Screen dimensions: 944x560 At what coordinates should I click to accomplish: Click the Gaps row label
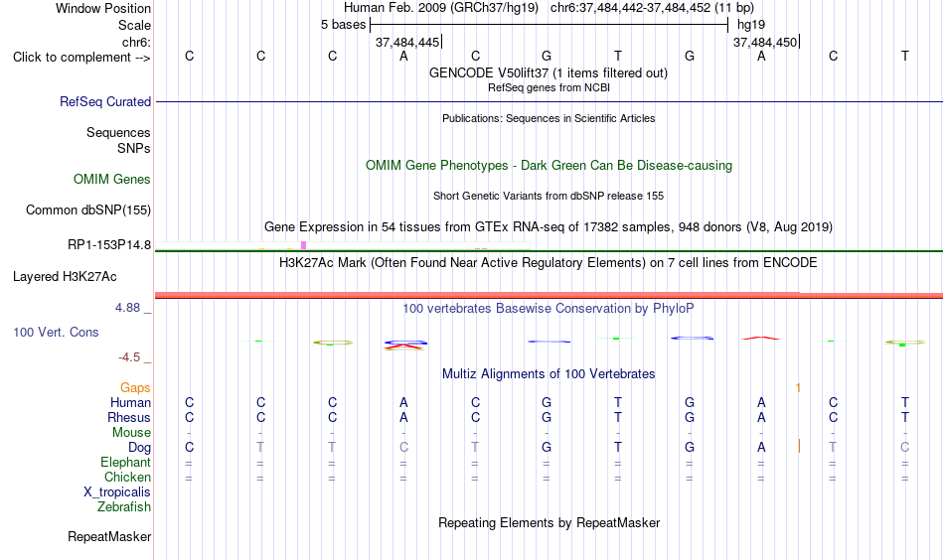coord(135,388)
